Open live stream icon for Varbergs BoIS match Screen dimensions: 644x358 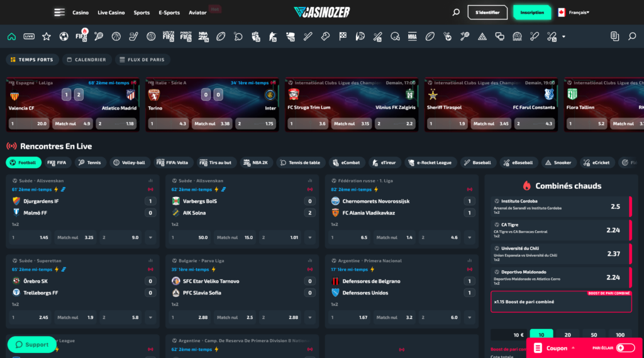[309, 189]
